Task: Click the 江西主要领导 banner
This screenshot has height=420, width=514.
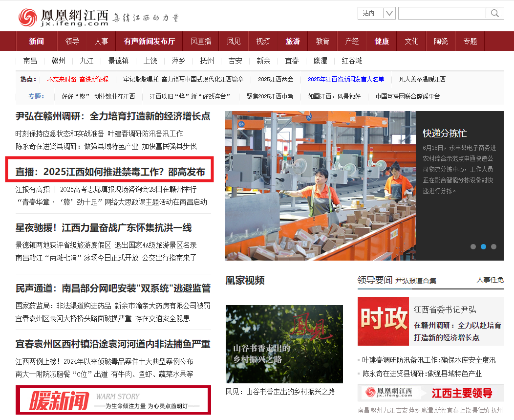Action: tap(431, 393)
